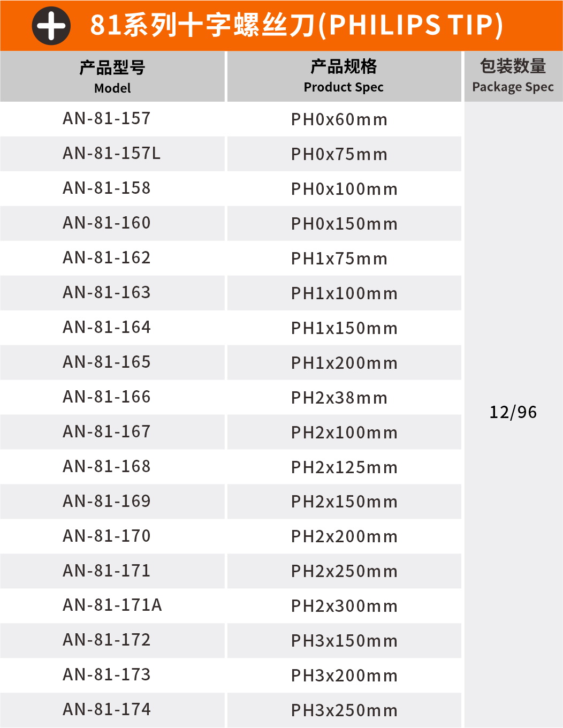Click the PH2x200mm spec entry
Viewport: 563px width, 728px height.
pos(344,536)
